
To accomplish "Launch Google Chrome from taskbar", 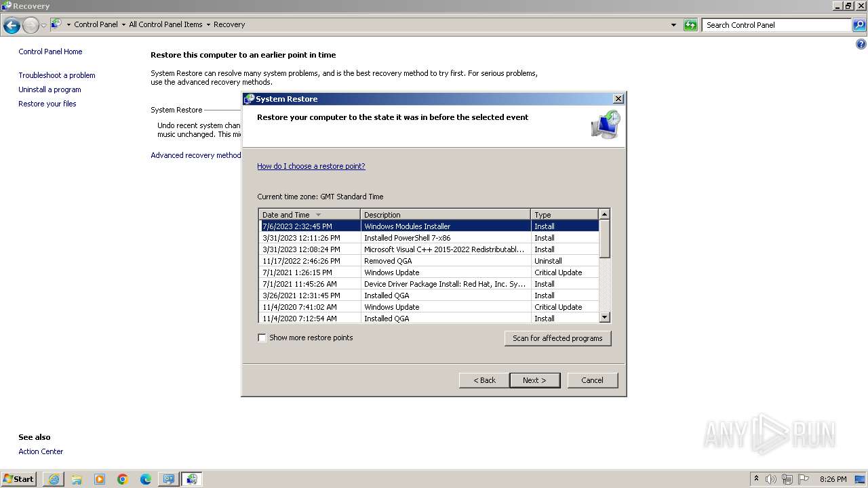I will (x=123, y=479).
